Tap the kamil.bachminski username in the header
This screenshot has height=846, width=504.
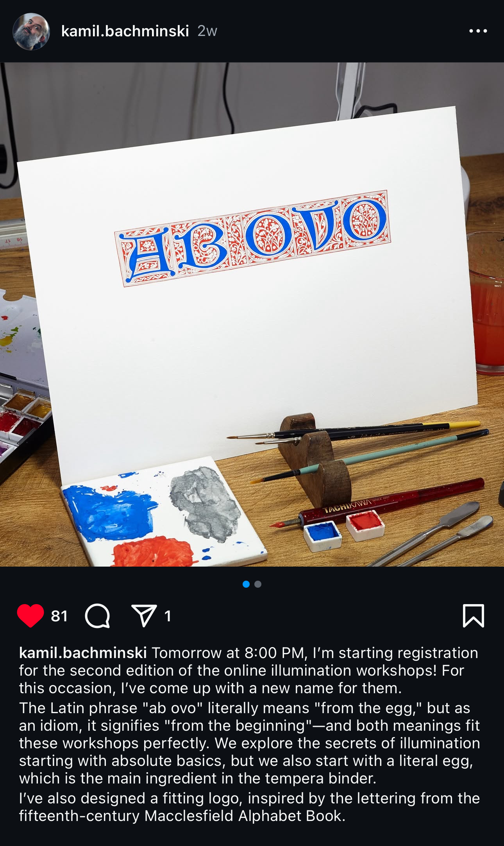coord(125,31)
